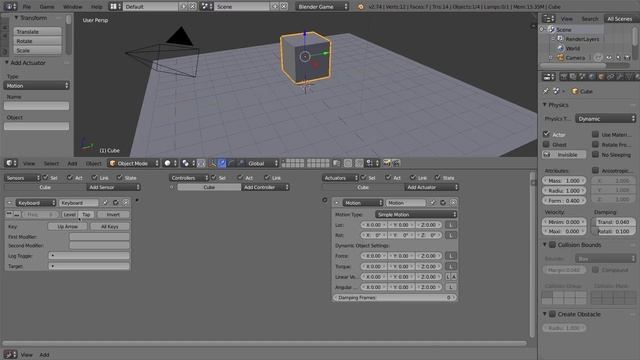Click the render preview icon in viewport header
Image resolution: width=640 pixels, height=360 pixels.
tap(386, 163)
